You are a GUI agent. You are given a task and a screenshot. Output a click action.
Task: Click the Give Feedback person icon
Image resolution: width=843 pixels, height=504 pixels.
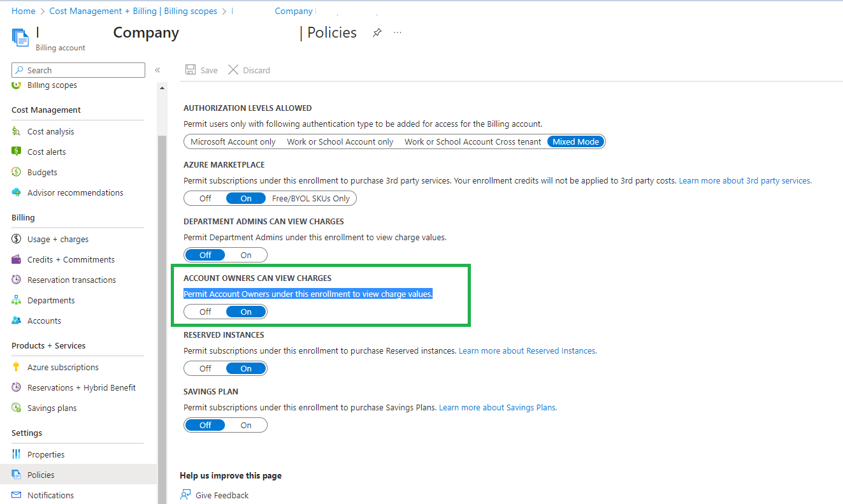point(185,495)
